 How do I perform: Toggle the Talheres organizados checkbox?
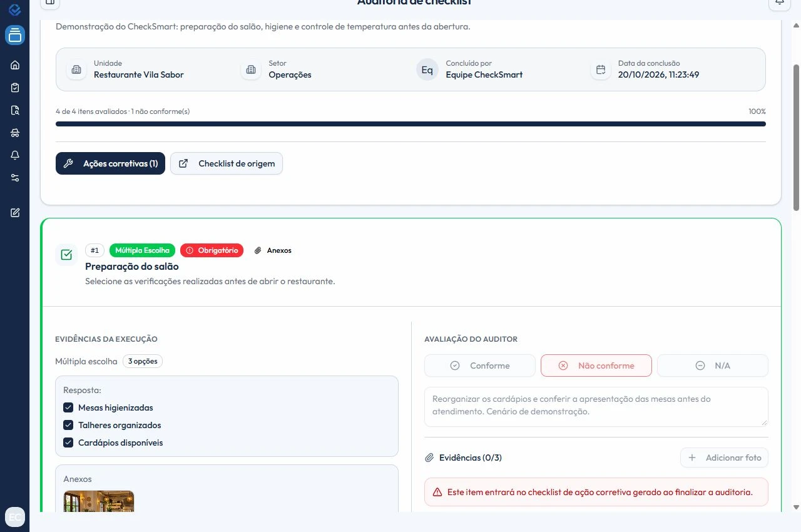(x=68, y=425)
